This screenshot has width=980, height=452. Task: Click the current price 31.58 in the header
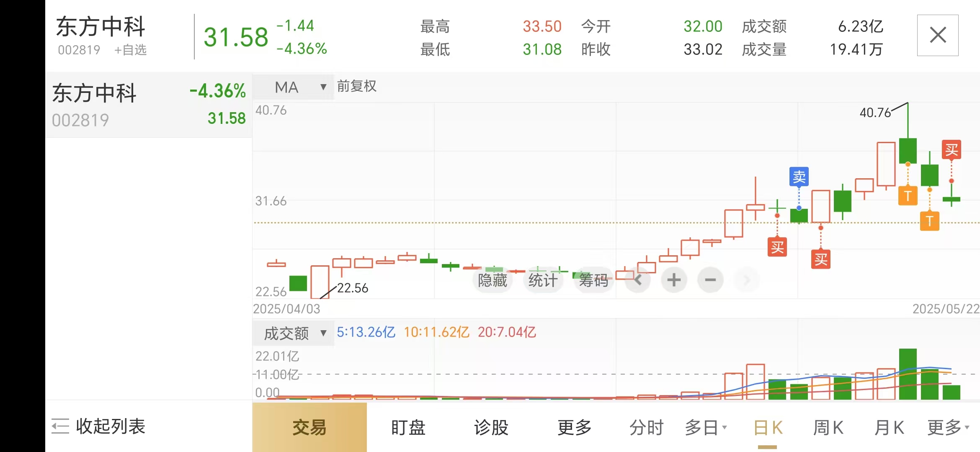[236, 37]
